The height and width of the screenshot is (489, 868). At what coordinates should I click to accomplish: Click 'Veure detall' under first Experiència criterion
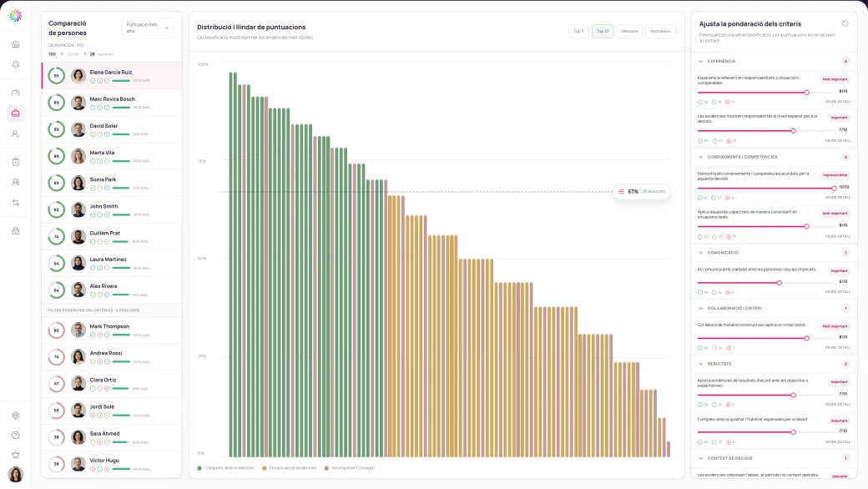click(x=838, y=102)
